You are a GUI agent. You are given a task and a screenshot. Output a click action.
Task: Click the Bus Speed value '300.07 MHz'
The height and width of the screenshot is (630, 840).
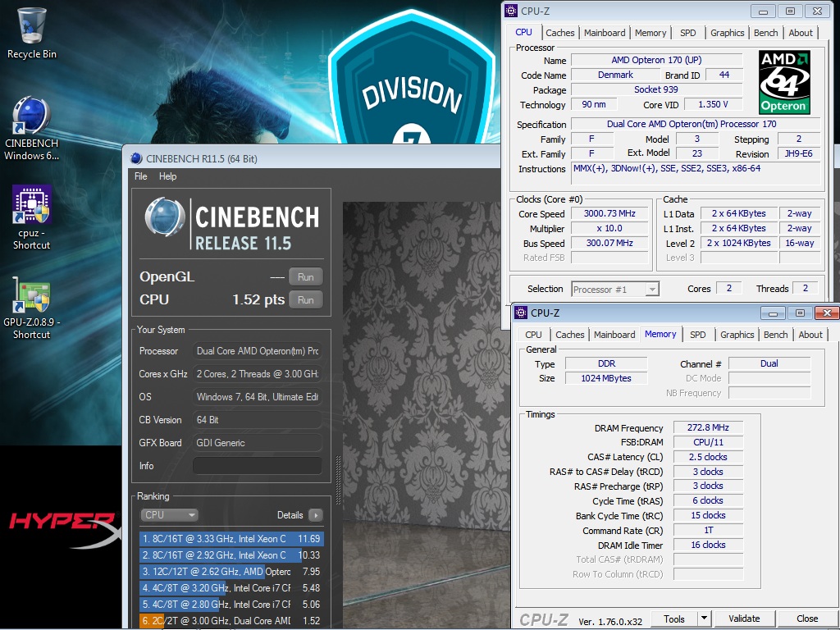[x=609, y=243]
